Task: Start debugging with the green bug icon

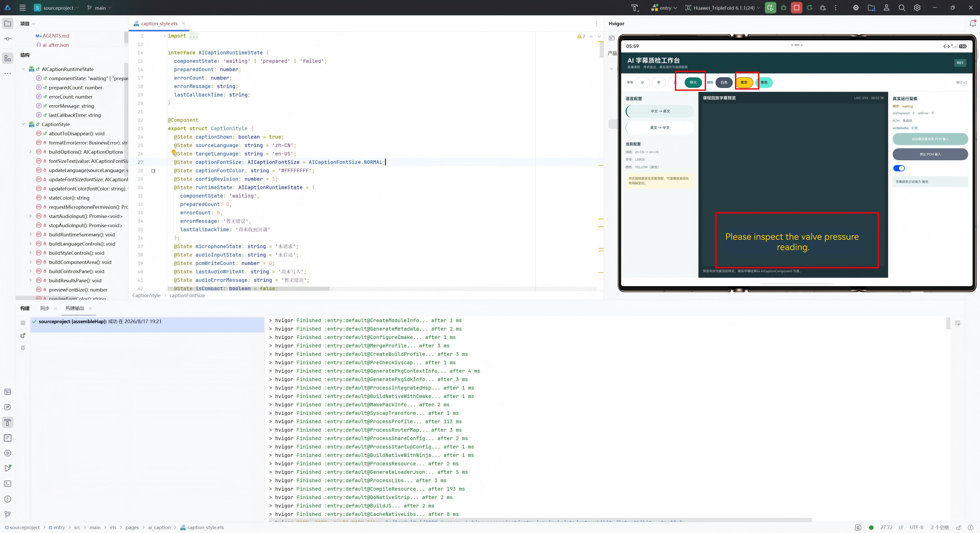Action: tap(783, 8)
